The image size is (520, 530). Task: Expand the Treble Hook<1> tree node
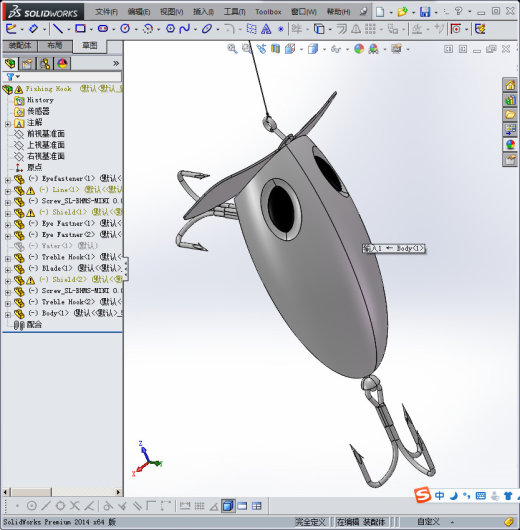8,259
